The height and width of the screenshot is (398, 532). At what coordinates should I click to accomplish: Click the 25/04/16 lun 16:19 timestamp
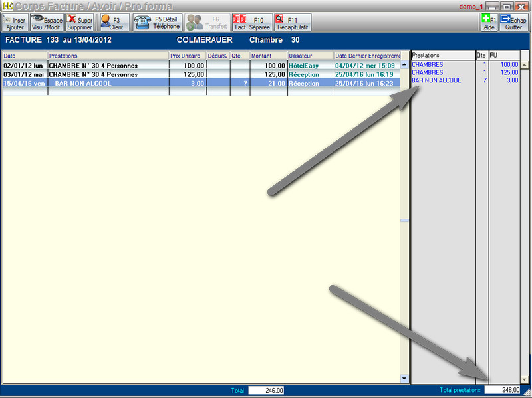click(x=364, y=74)
